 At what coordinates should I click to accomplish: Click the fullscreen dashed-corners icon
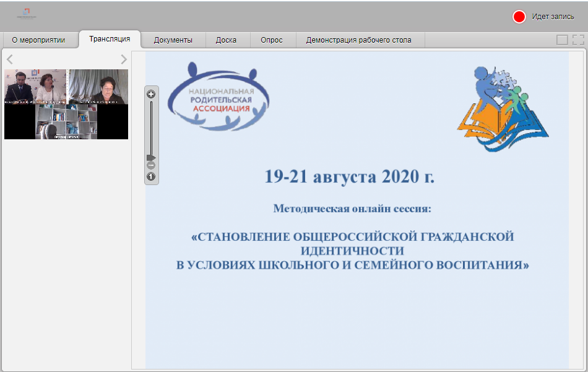[578, 40]
